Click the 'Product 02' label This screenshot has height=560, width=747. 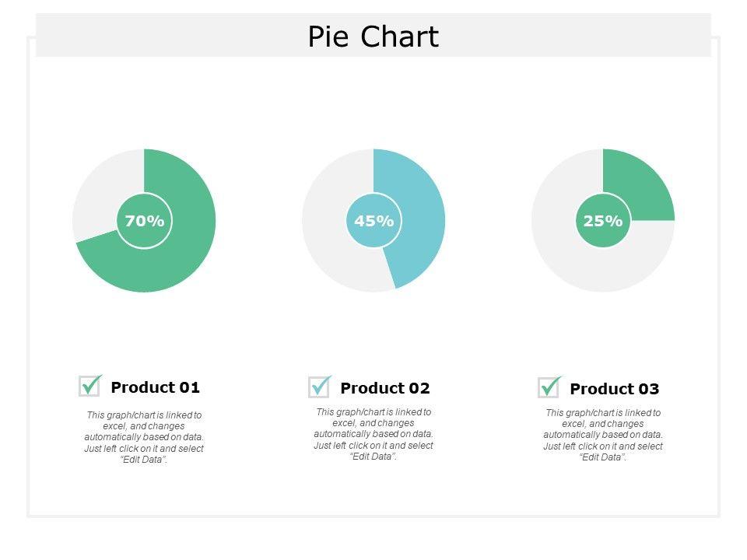tap(385, 388)
